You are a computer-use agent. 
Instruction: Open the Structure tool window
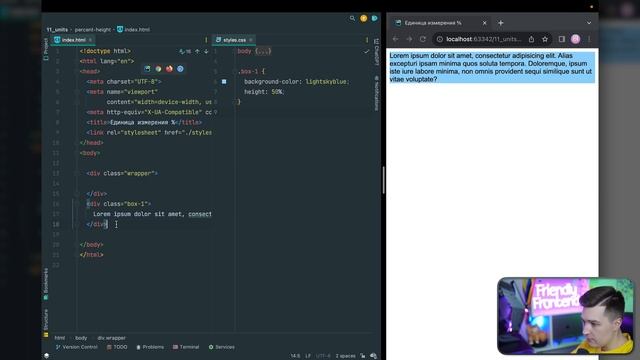tap(46, 322)
